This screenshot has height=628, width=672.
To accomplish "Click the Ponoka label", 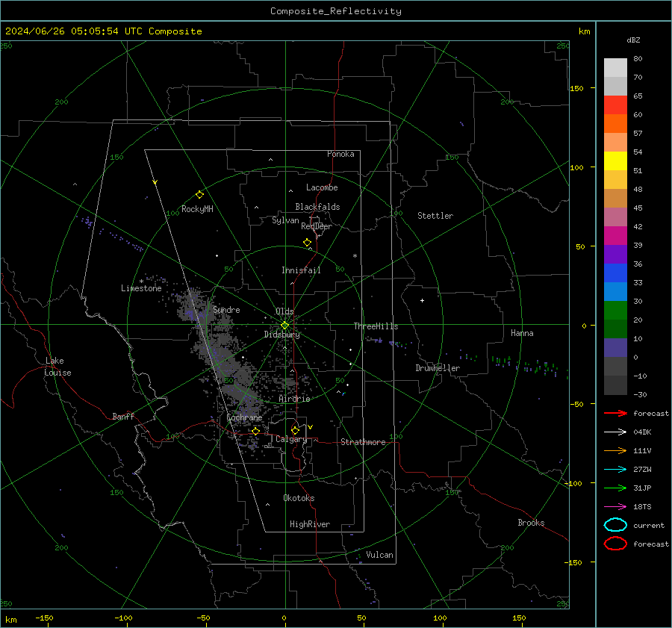I will tap(340, 154).
